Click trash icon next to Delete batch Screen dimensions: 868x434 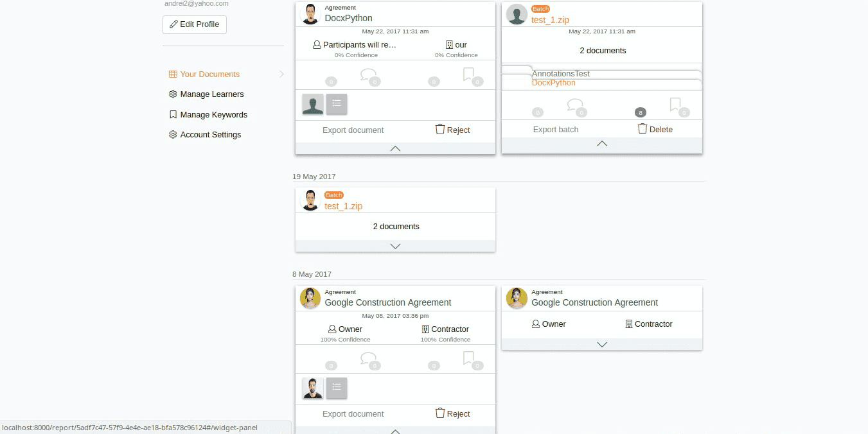(x=642, y=128)
